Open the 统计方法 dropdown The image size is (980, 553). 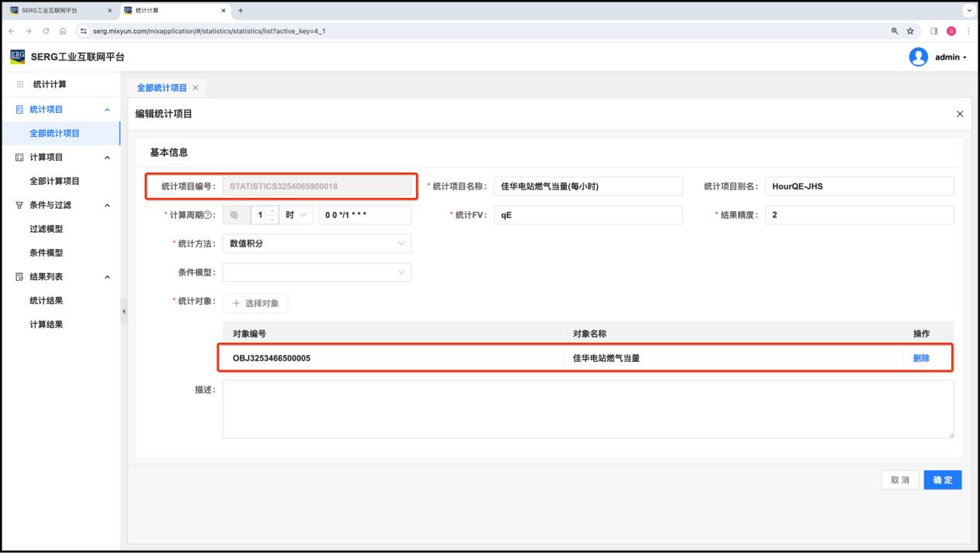(x=317, y=244)
